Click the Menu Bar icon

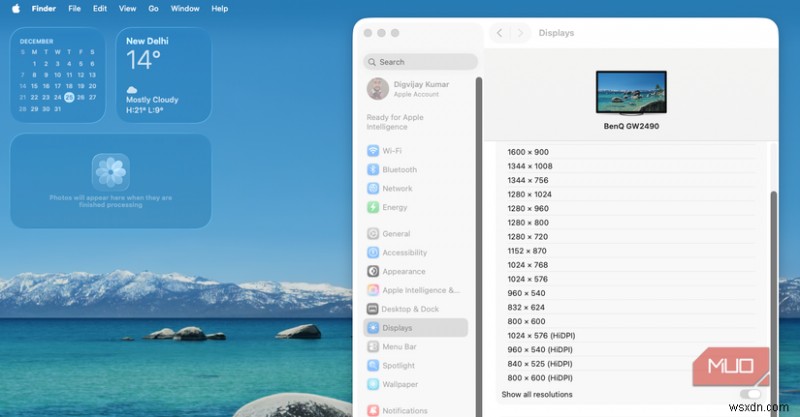pos(373,347)
